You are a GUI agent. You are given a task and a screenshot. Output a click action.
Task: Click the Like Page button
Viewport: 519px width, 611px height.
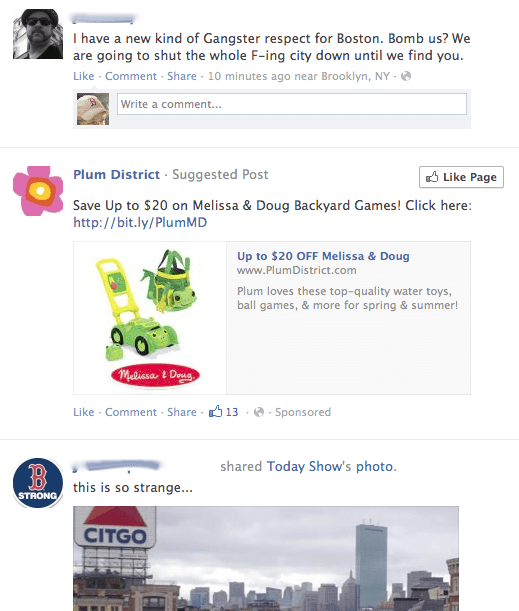pyautogui.click(x=461, y=177)
